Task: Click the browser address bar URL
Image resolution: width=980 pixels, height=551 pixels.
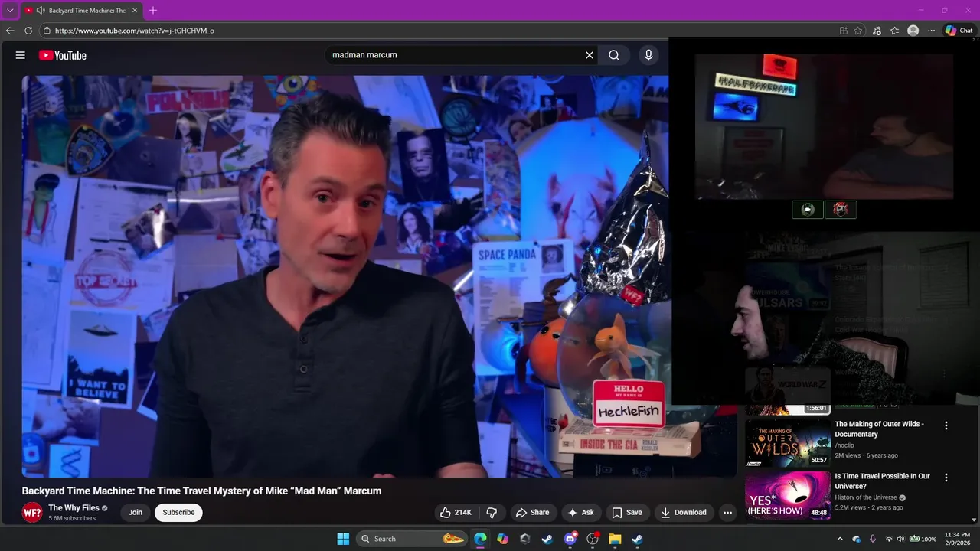Action: (135, 31)
